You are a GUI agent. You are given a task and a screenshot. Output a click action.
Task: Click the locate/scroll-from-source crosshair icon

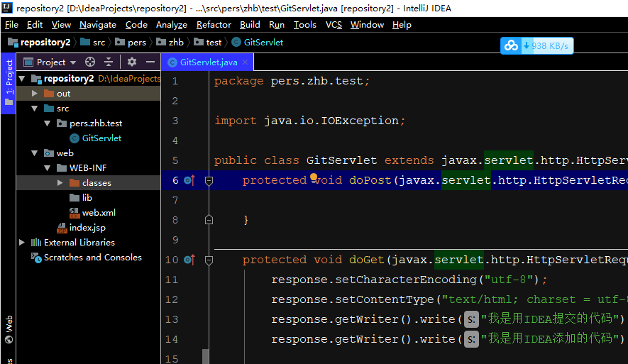(90, 62)
